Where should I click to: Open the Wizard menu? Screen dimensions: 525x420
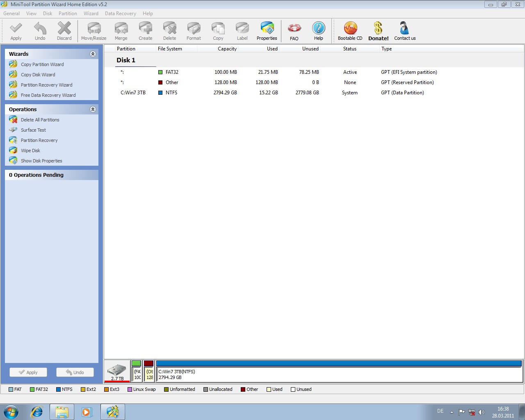91,14
